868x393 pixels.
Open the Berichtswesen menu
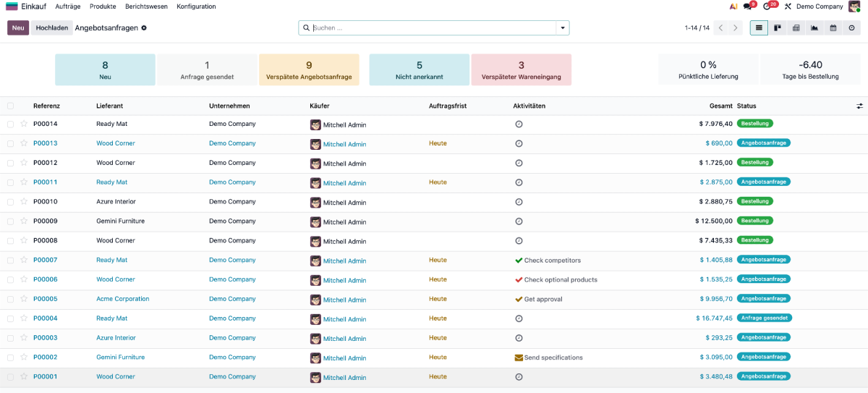click(x=146, y=7)
